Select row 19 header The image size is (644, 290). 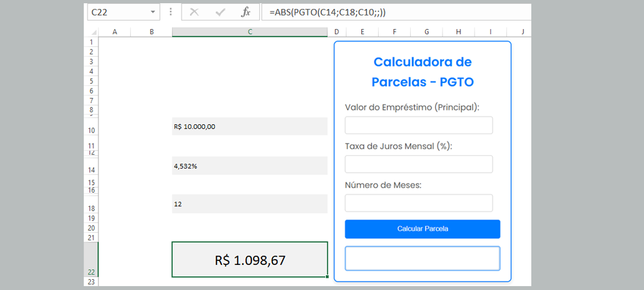point(91,218)
